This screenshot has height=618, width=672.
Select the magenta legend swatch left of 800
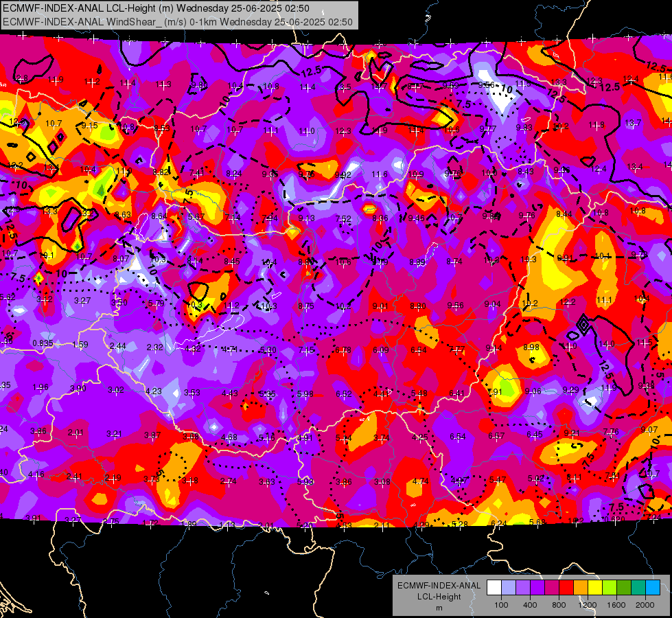click(x=552, y=587)
